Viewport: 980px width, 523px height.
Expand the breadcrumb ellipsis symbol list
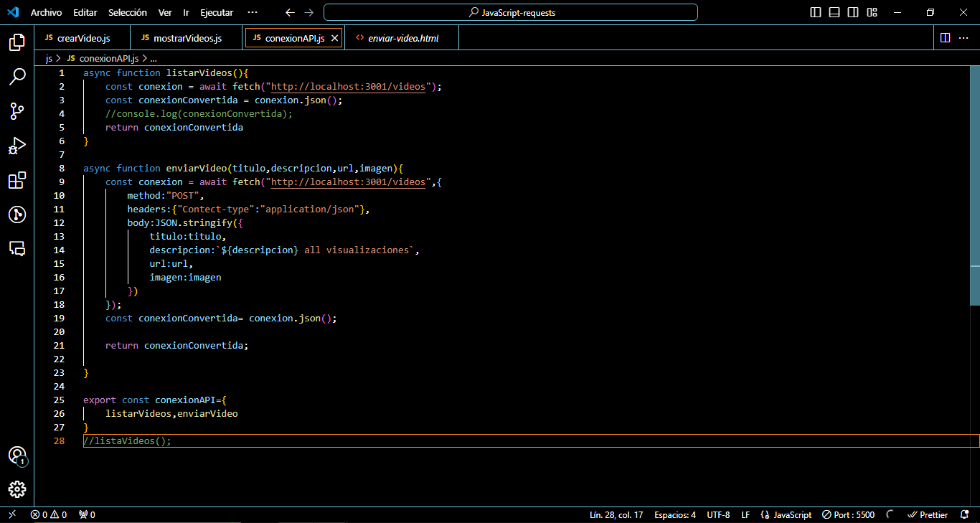154,59
